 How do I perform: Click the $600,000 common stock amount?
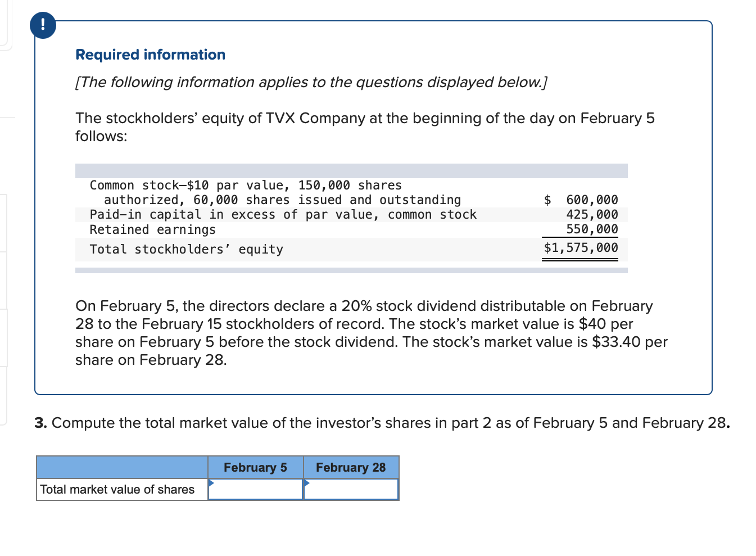coord(581,200)
